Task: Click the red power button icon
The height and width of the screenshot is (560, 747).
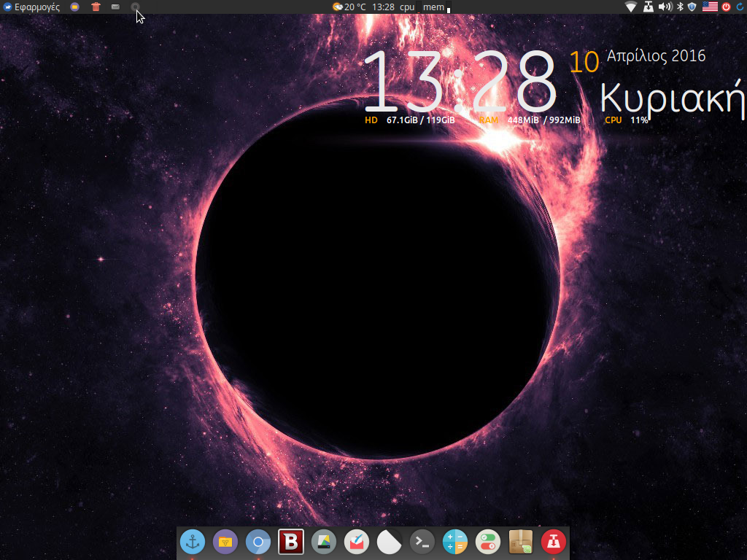Action: (726, 7)
